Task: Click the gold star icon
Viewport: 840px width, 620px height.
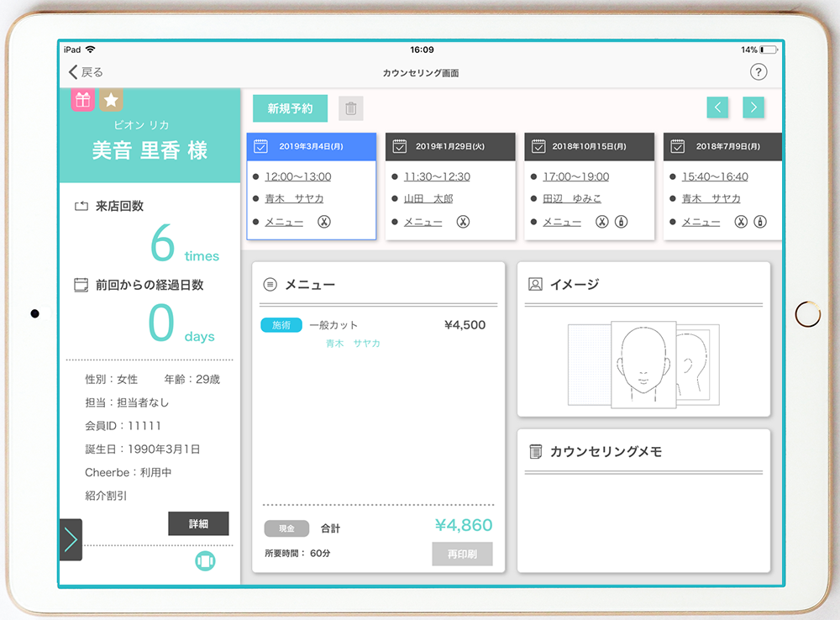Action: [110, 100]
